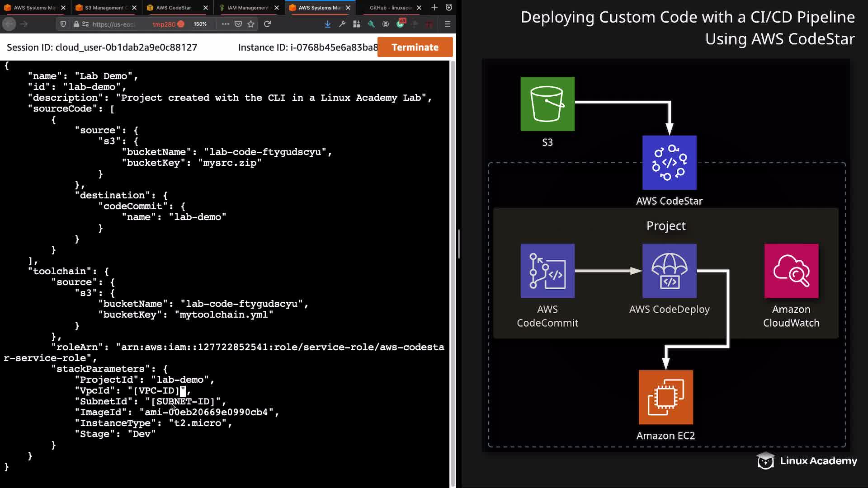Open a new browser tab
This screenshot has height=488, width=868.
click(x=434, y=7)
